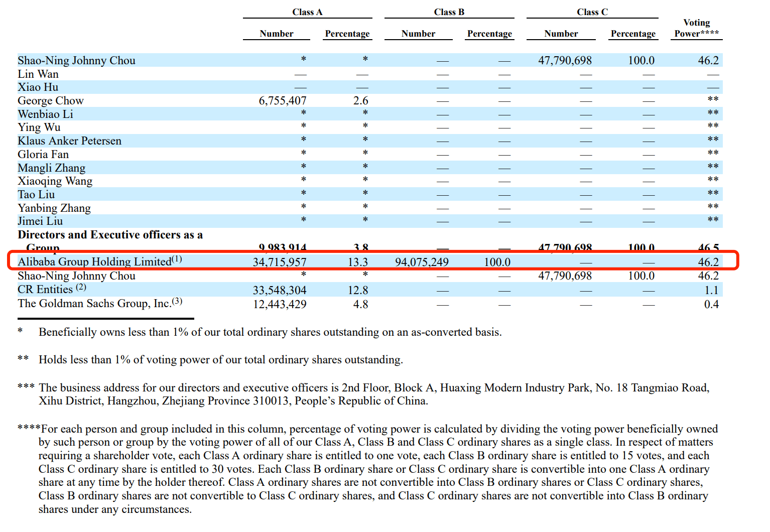Image resolution: width=770 pixels, height=532 pixels.
Task: Click Goldman Sachs' 0.4 voting power value
Action: point(711,304)
